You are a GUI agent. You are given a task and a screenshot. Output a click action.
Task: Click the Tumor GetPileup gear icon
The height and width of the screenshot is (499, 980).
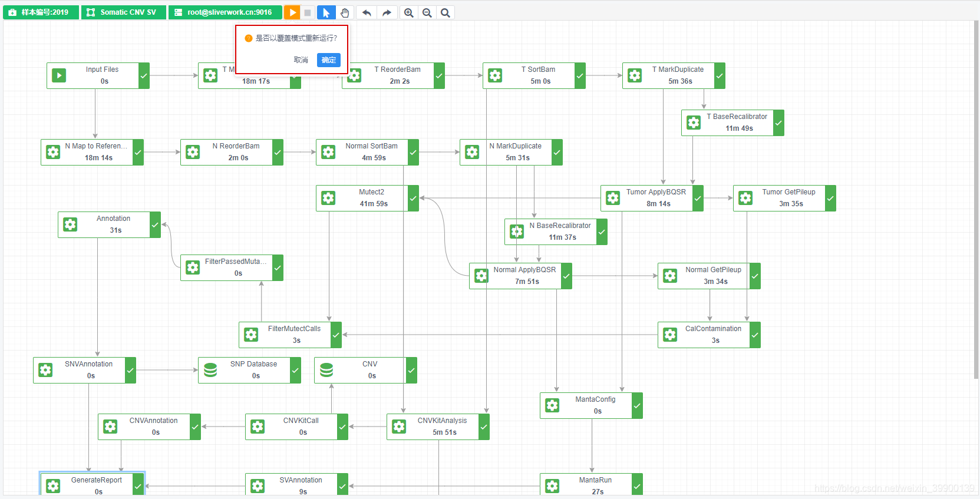point(745,198)
